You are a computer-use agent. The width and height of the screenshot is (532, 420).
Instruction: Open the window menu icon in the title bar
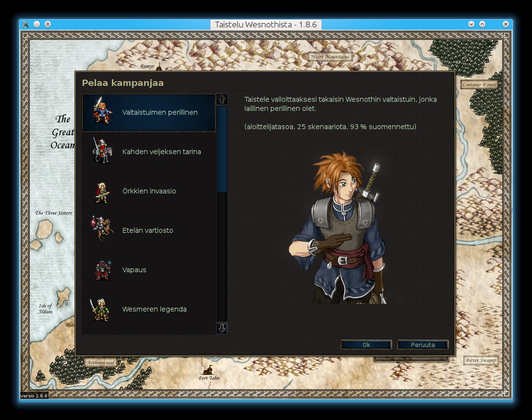pyautogui.click(x=26, y=24)
